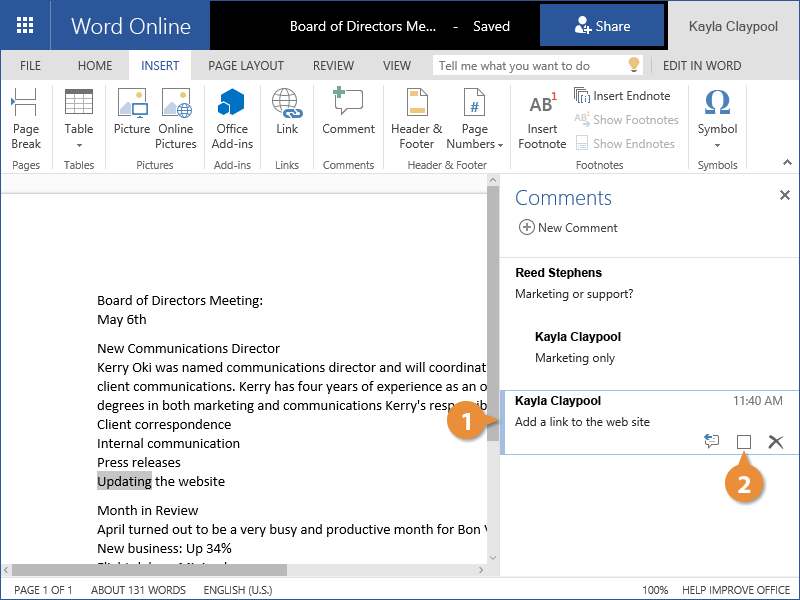Insert a Link
The image size is (800, 600).
click(287, 117)
